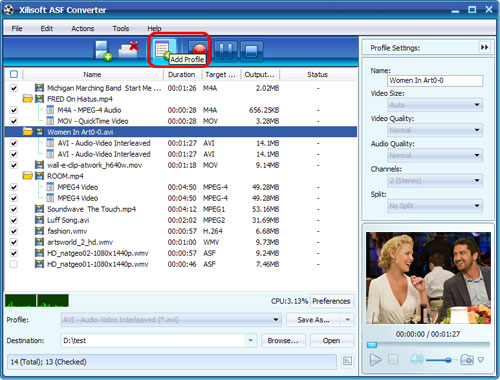Viewport: 500px width, 380px height.
Task: Uncheck the Luff Song.avi file
Action: tap(14, 220)
